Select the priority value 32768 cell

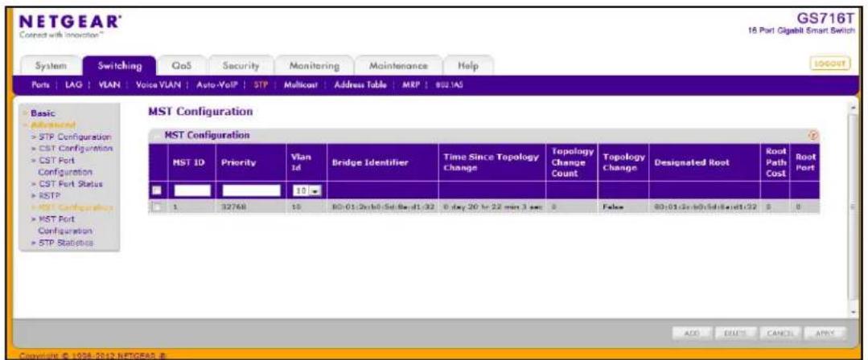249,207
